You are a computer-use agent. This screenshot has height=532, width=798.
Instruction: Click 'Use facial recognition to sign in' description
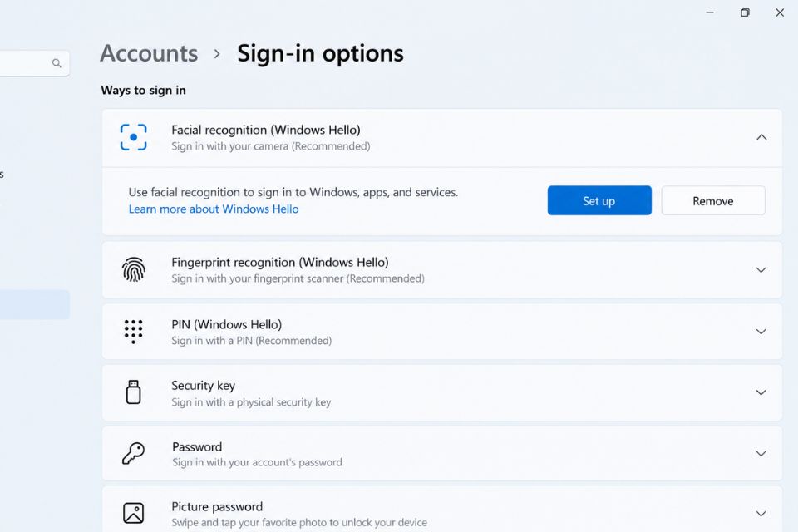tap(293, 193)
